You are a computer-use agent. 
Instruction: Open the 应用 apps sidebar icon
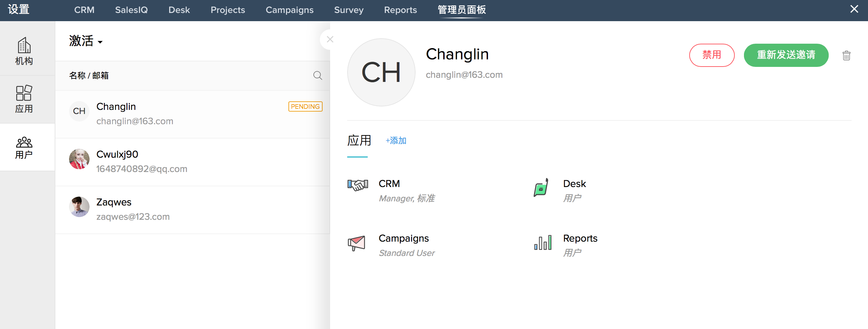tap(24, 99)
